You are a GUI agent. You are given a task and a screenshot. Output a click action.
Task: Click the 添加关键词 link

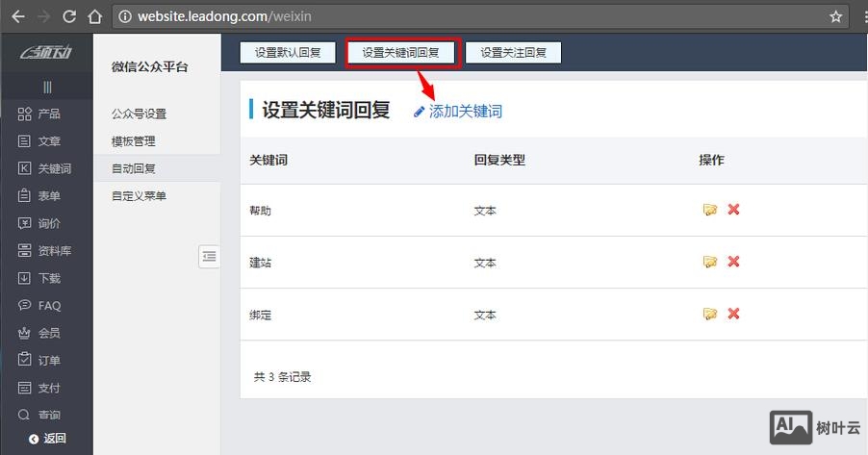[x=458, y=112]
